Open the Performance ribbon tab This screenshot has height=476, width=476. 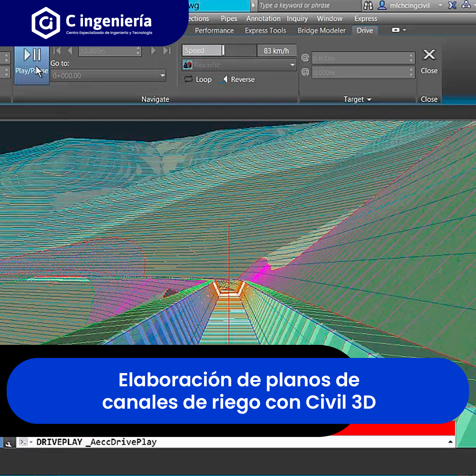pyautogui.click(x=214, y=30)
